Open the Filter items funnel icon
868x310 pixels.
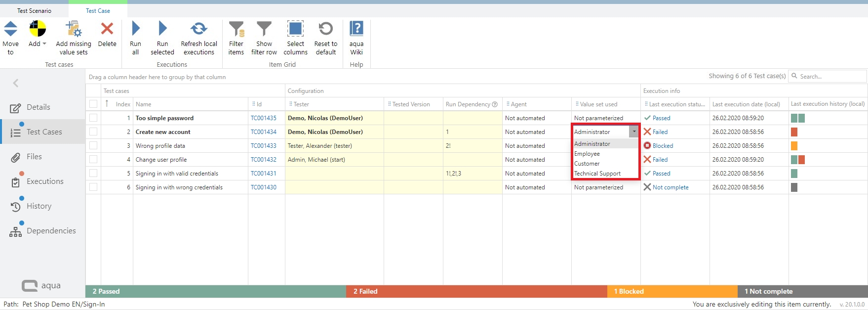pyautogui.click(x=236, y=29)
